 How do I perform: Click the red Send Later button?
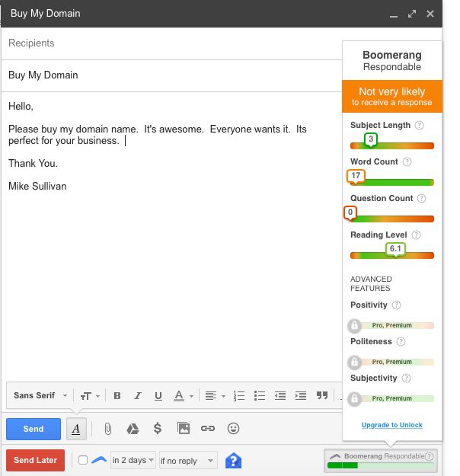[x=35, y=460]
